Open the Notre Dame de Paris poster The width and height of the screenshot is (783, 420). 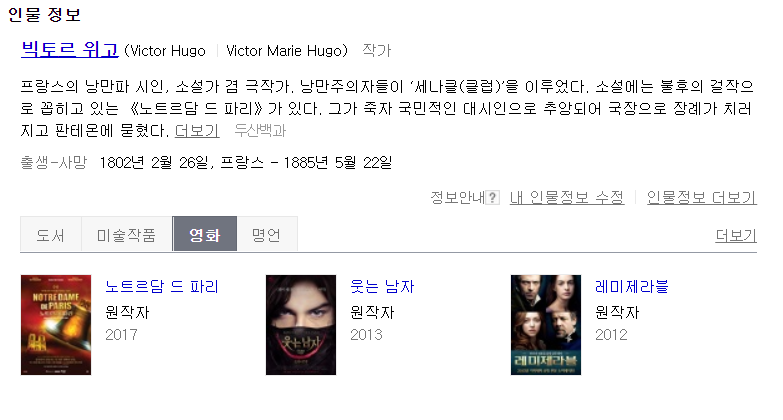click(x=56, y=325)
